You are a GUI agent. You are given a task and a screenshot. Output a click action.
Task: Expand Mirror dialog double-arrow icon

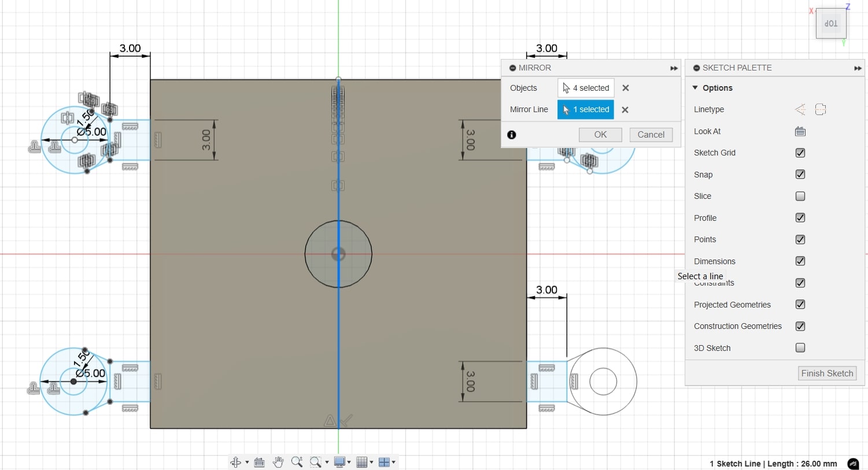tap(674, 68)
